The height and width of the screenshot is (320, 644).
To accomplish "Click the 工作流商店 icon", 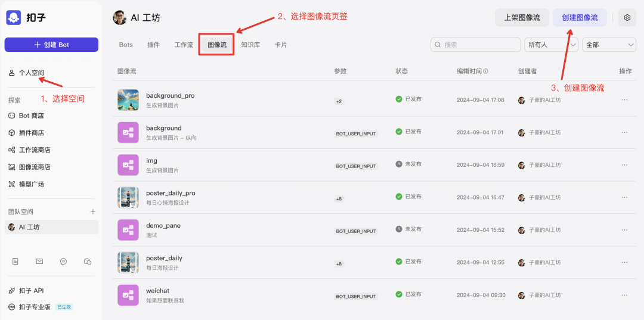I will tap(11, 150).
